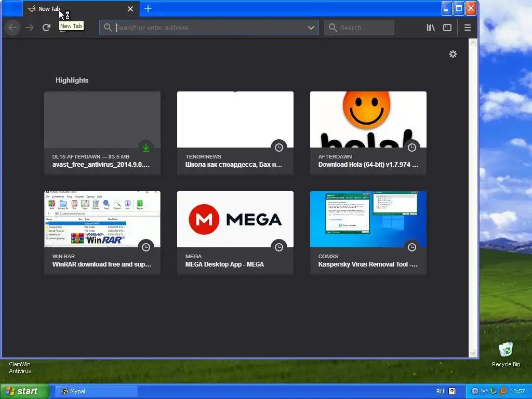Click clock history icon on Hola card

pyautogui.click(x=412, y=147)
